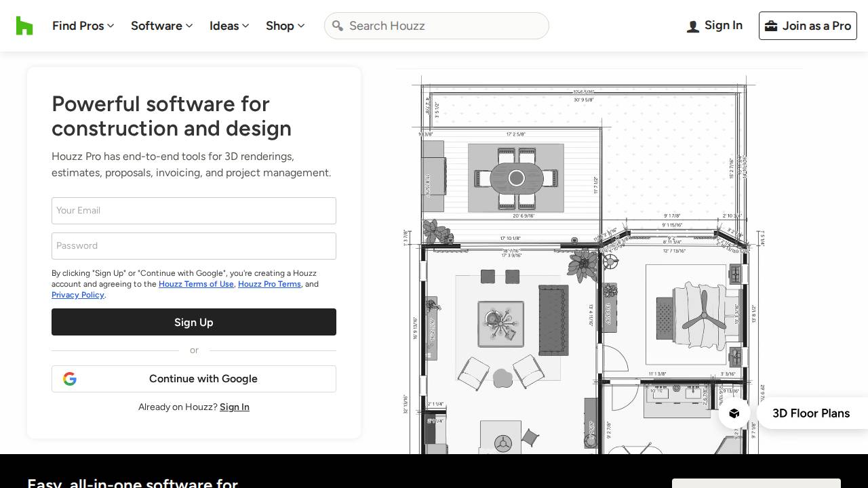Click the person icon next to Sign In
Image resolution: width=868 pixels, height=488 pixels.
(693, 26)
